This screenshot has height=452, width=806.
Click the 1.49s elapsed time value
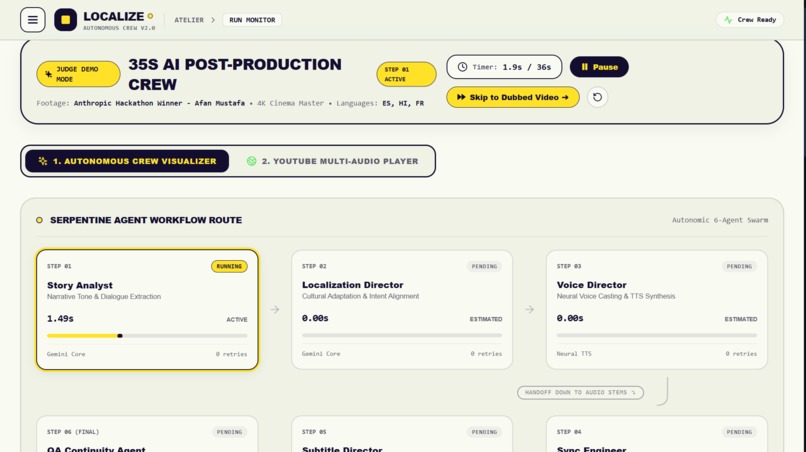(x=60, y=319)
